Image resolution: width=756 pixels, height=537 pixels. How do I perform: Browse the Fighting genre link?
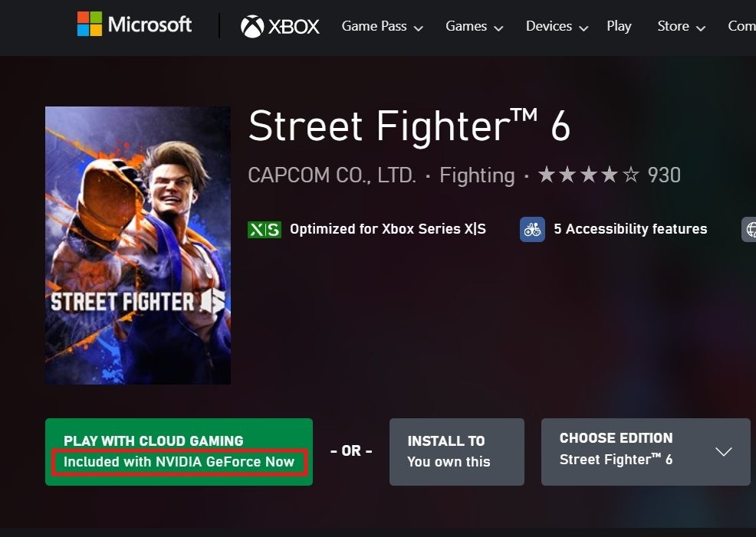(477, 175)
